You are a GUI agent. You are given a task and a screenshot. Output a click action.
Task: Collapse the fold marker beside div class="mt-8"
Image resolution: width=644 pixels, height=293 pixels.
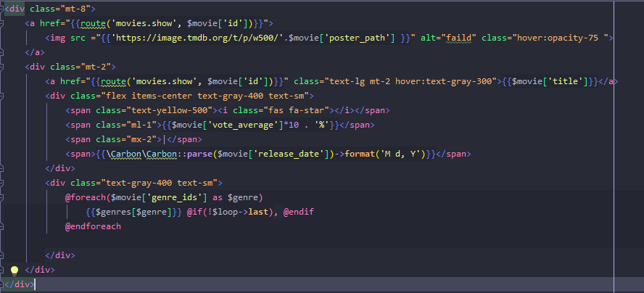(2, 9)
